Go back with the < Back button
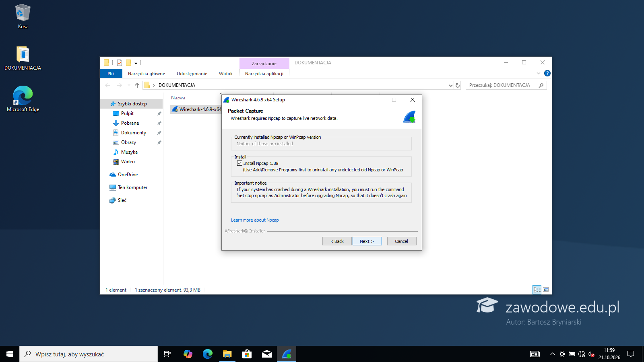This screenshot has width=644, height=362. 337,241
